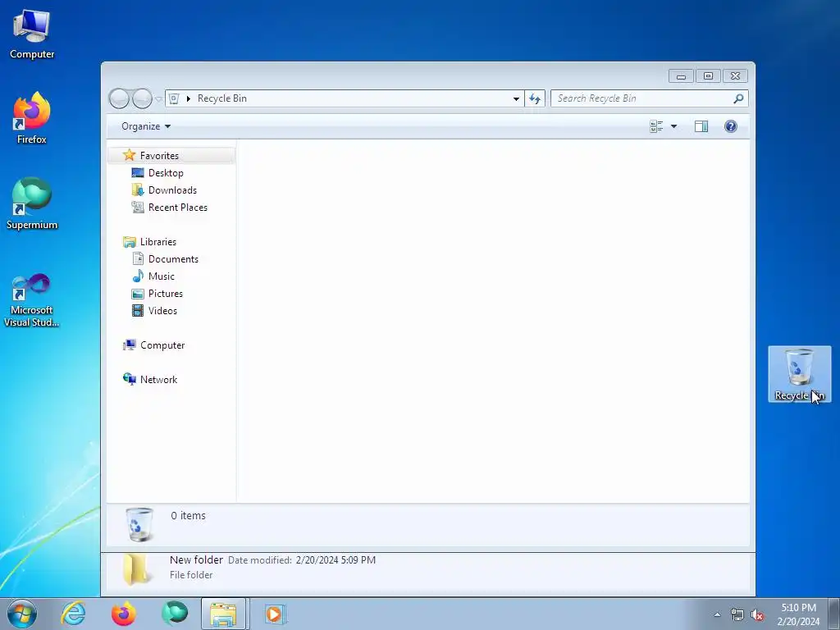Open the Music library
840x630 pixels.
(162, 276)
